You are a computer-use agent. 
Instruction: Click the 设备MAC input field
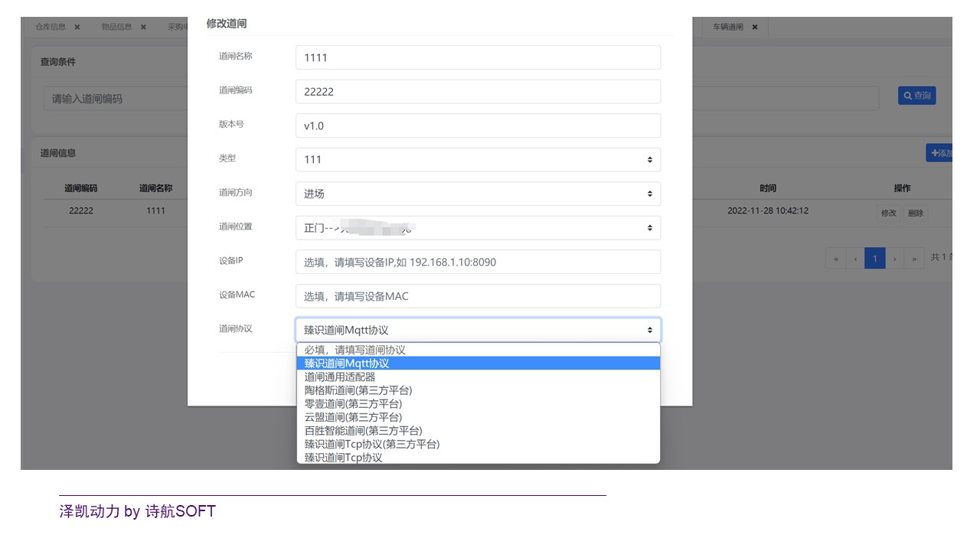[x=478, y=296]
